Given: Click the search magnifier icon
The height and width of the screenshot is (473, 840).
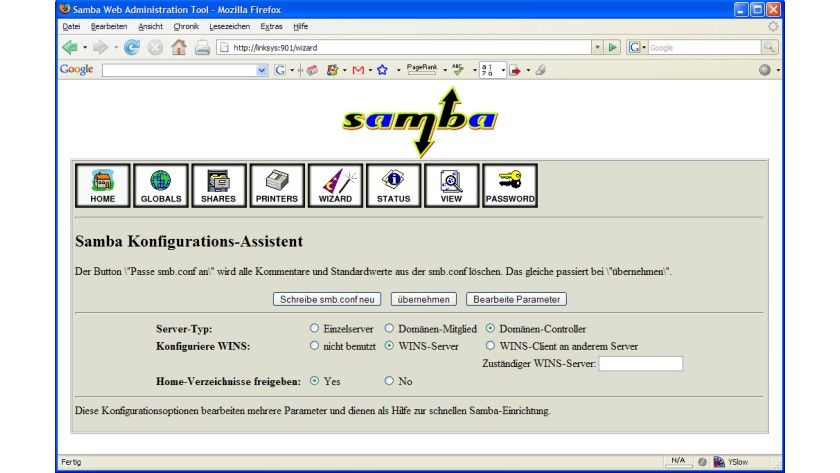Looking at the screenshot, I should point(769,48).
